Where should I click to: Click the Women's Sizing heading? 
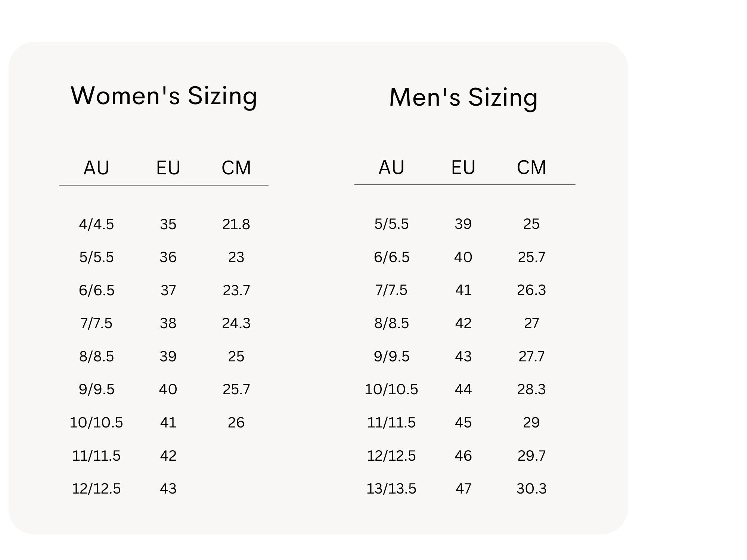coord(164,96)
